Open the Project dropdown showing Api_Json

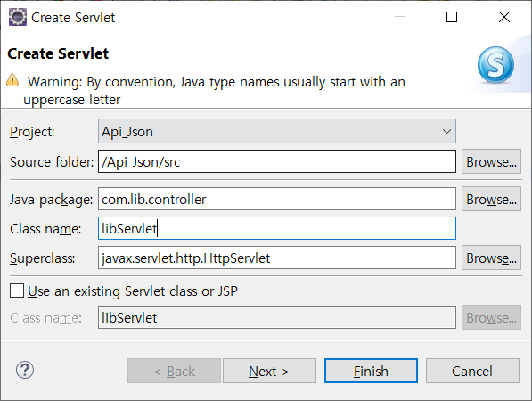pyautogui.click(x=277, y=131)
